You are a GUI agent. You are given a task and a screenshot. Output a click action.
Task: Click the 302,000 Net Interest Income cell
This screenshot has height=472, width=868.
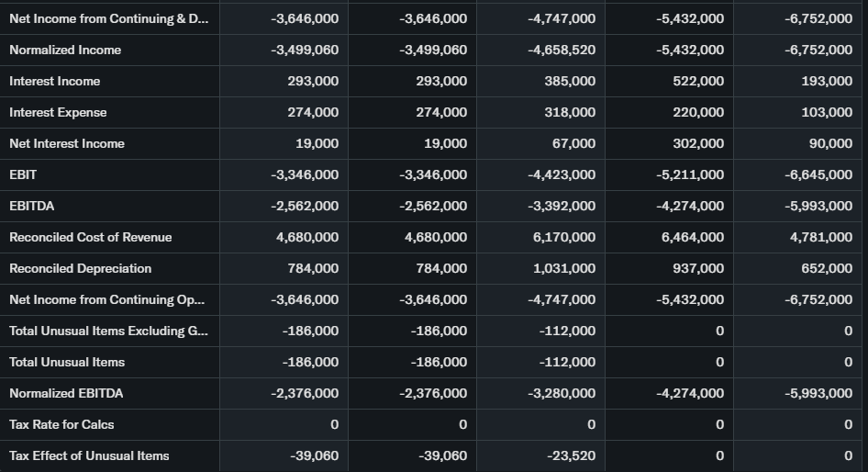click(700, 143)
